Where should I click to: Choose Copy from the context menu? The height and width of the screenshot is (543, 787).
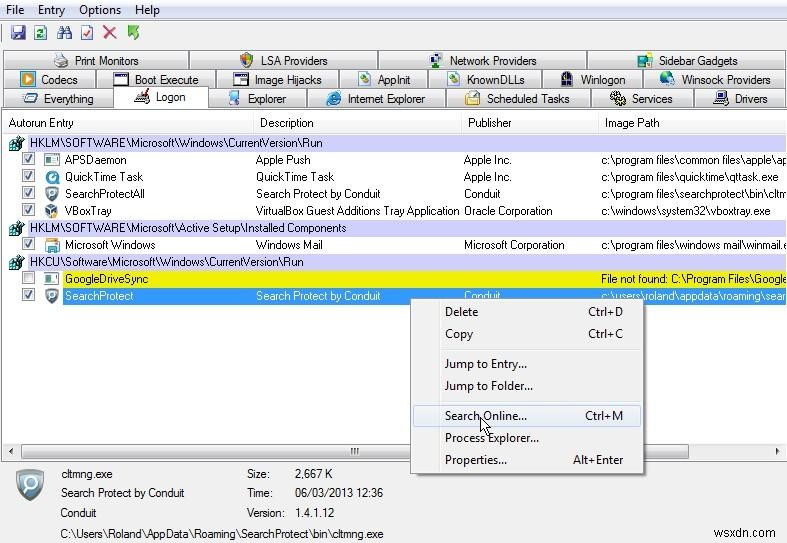527,334
